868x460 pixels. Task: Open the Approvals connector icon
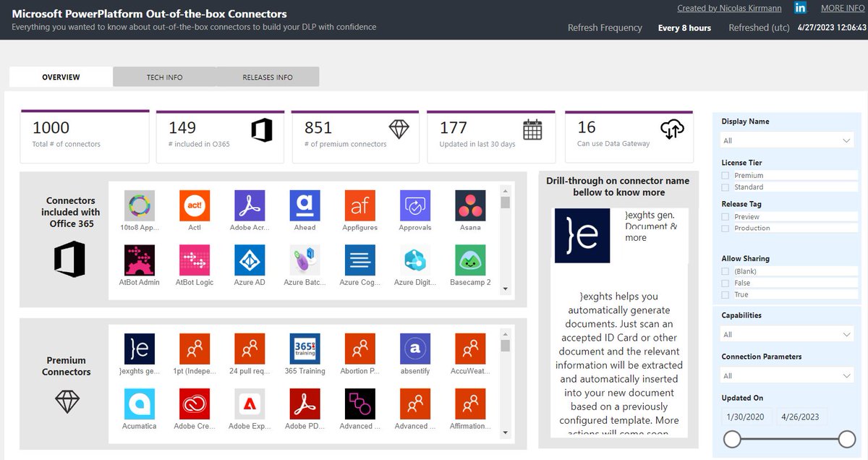pyautogui.click(x=415, y=205)
